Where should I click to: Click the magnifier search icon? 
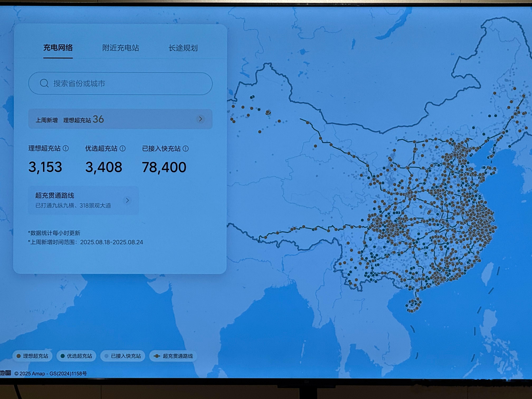[x=44, y=83]
